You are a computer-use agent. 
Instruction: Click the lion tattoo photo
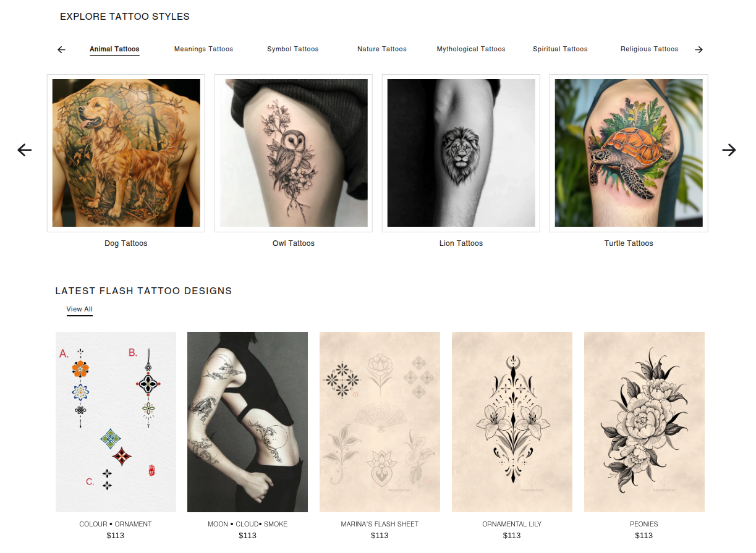click(x=461, y=153)
